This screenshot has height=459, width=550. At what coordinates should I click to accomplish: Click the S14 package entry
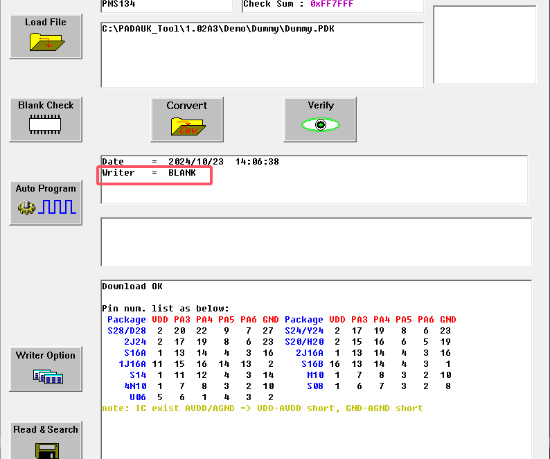(x=138, y=375)
